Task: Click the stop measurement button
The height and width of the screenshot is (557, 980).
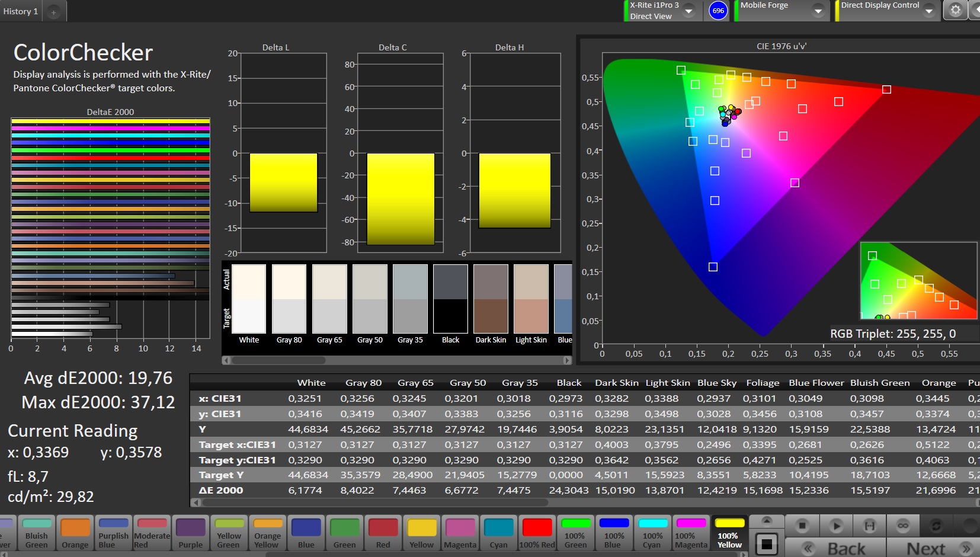Action: pos(802,526)
